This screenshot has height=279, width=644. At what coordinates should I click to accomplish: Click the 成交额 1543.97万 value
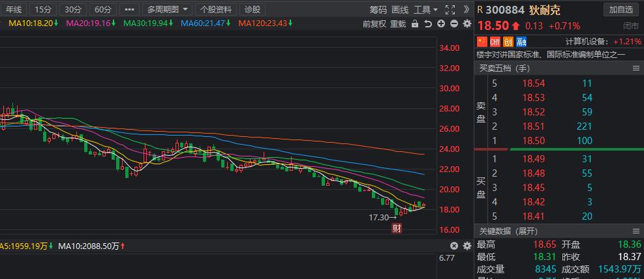point(619,270)
